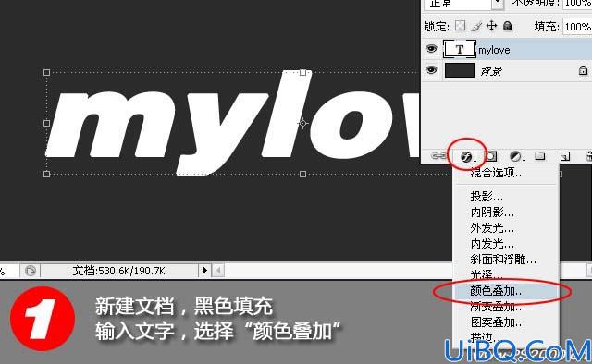Click the bottom-center transform handle below the text
This screenshot has height=364, width=592.
coord(302,174)
